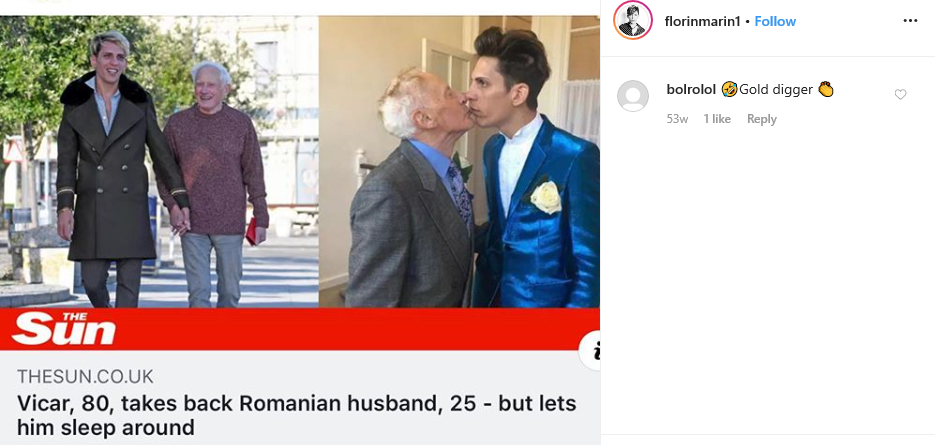935x445 pixels.
Task: Click the laughing emoji in comment
Action: coord(729,89)
